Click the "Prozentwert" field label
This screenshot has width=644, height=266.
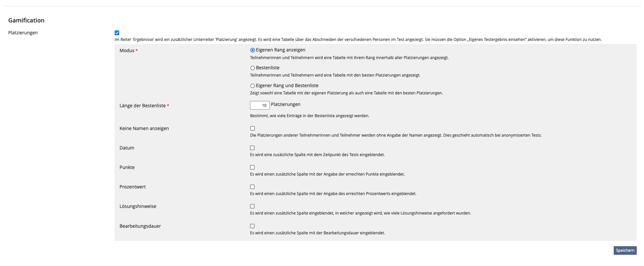tap(132, 186)
